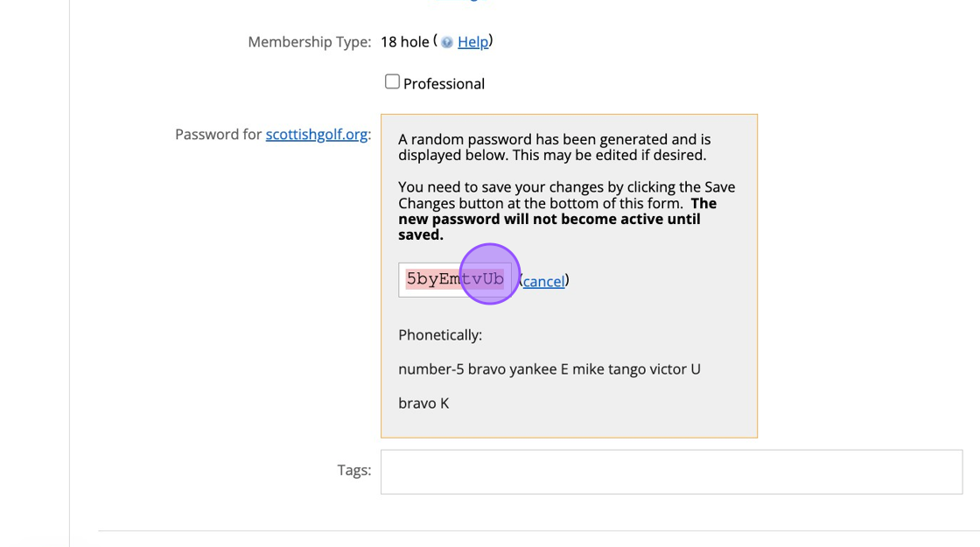
Task: Open the scottishgolf.org link
Action: click(316, 134)
